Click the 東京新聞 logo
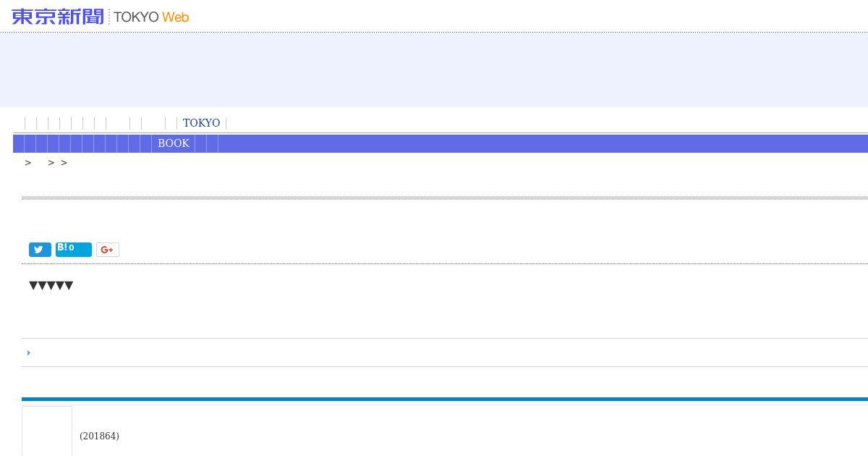This screenshot has height=456, width=868. [x=58, y=17]
